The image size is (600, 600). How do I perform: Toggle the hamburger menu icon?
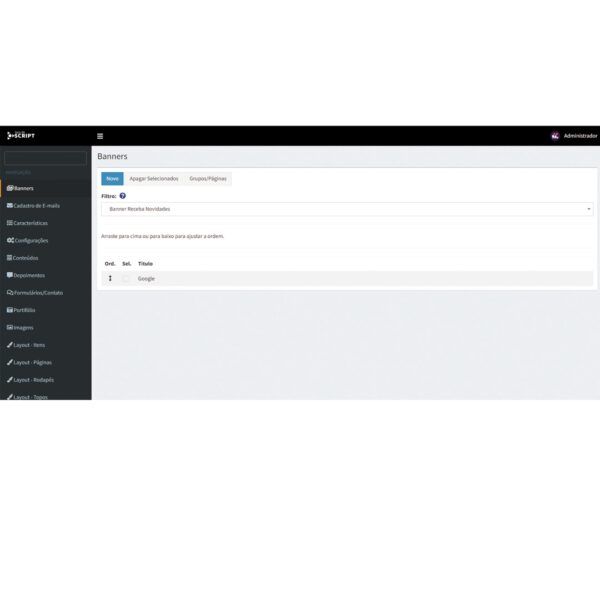click(x=100, y=136)
